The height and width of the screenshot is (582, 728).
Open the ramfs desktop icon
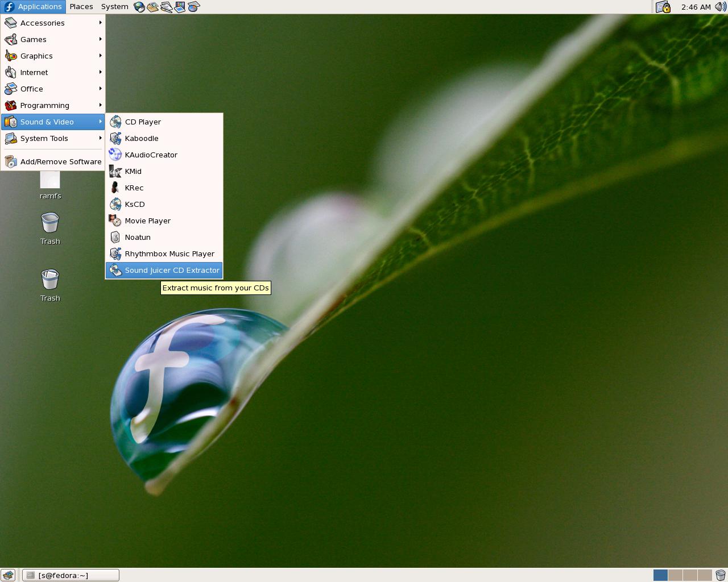pyautogui.click(x=50, y=185)
